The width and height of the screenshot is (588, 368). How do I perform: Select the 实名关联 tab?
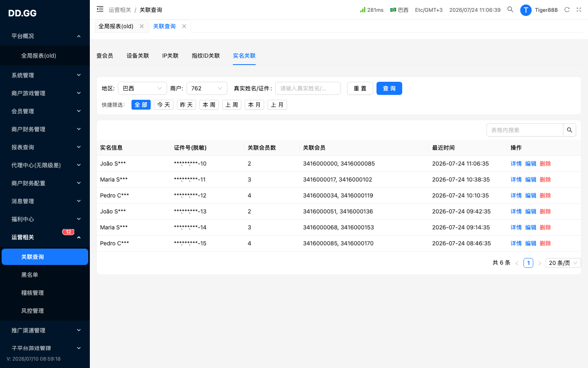244,56
